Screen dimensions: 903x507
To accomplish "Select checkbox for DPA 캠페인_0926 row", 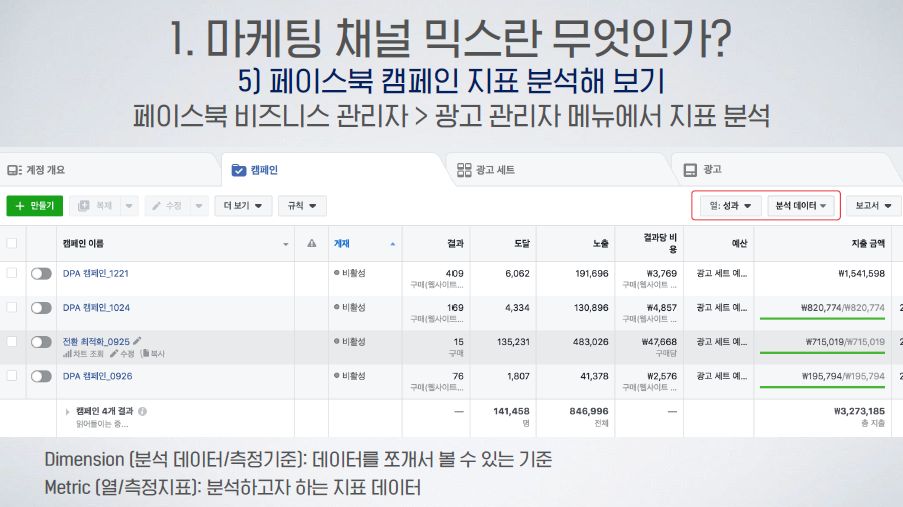I will (12, 376).
